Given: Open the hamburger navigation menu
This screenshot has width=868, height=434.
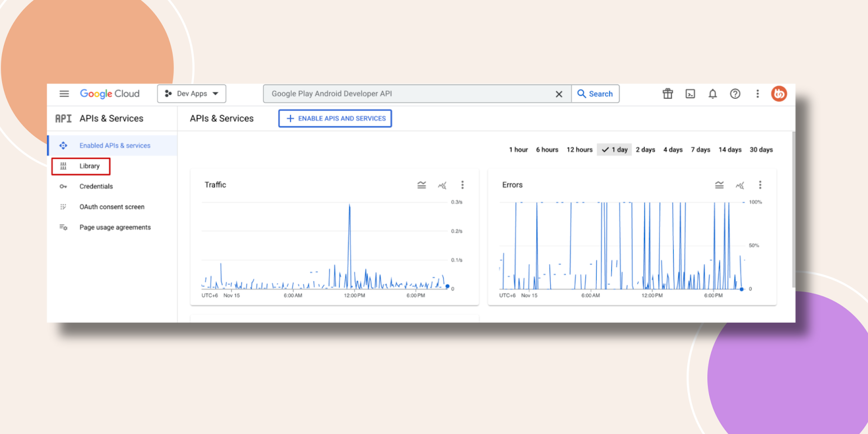Looking at the screenshot, I should coord(64,94).
